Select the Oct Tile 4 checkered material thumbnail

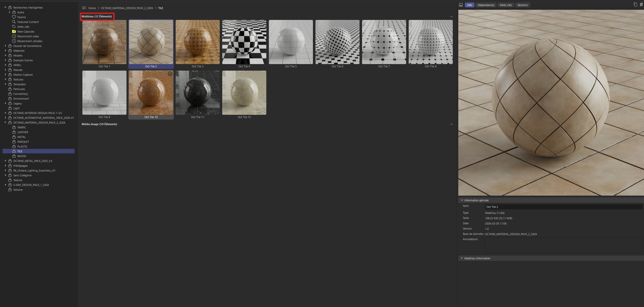point(244,42)
